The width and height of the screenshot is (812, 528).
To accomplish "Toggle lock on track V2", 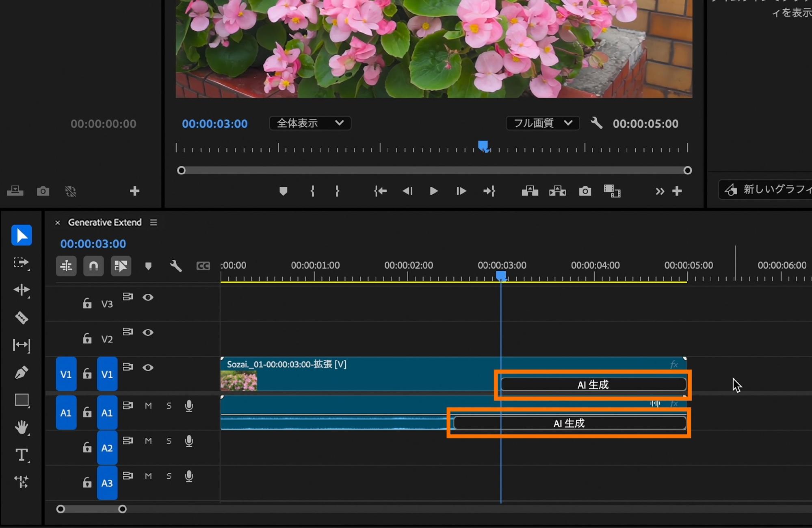I will (87, 339).
